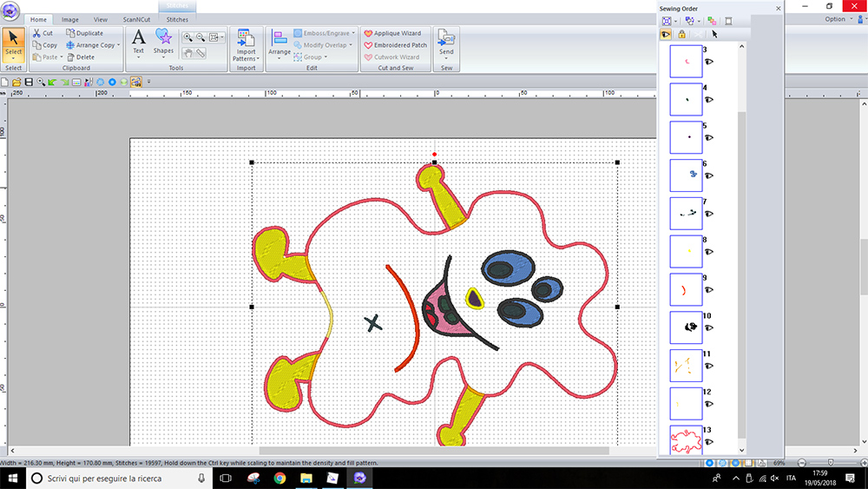Open the Applique Wizard

pyautogui.click(x=392, y=33)
